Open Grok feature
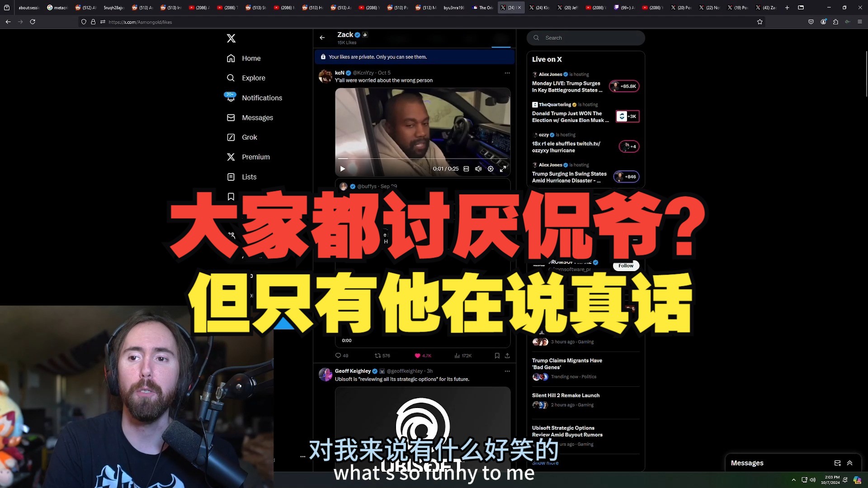Viewport: 868px width, 488px height. (249, 137)
